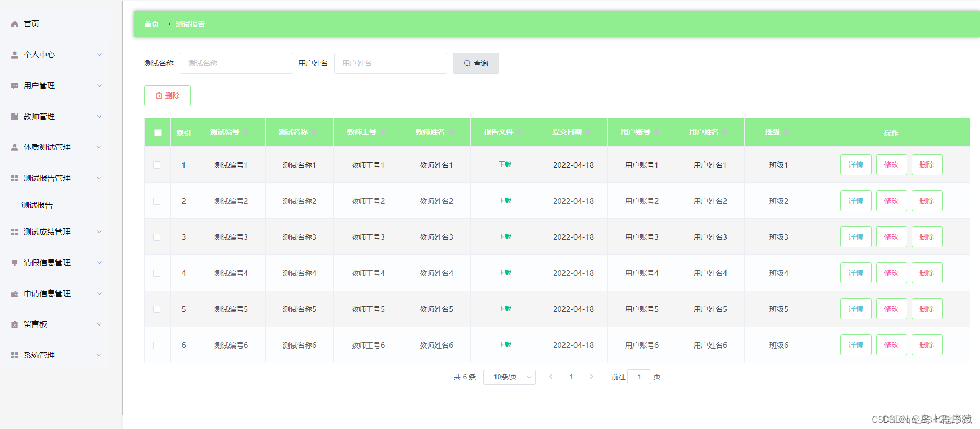Click the person icon beside 个人中心
980x429 pixels.
(15, 55)
